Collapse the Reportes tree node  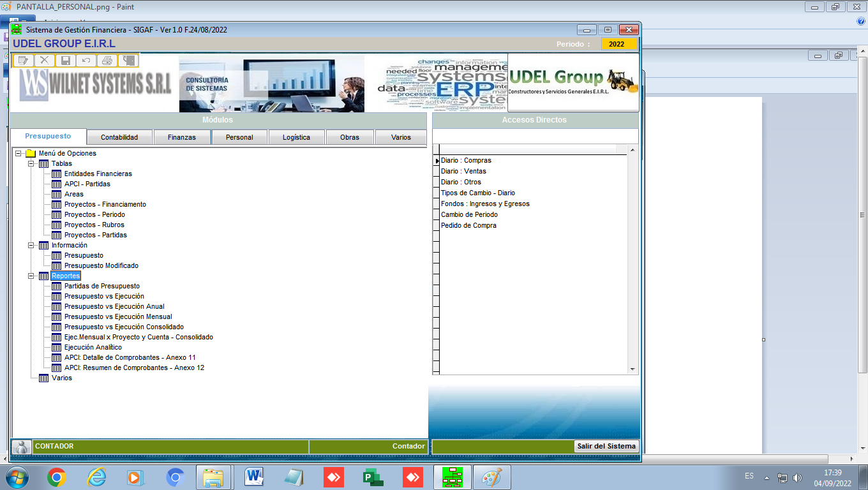pos(31,276)
